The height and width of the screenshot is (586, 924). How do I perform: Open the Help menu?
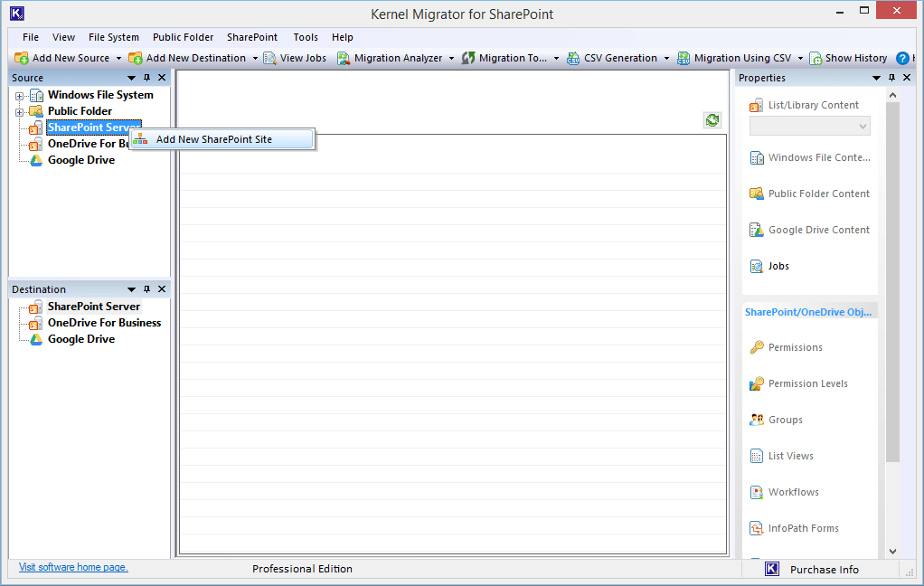pos(343,37)
